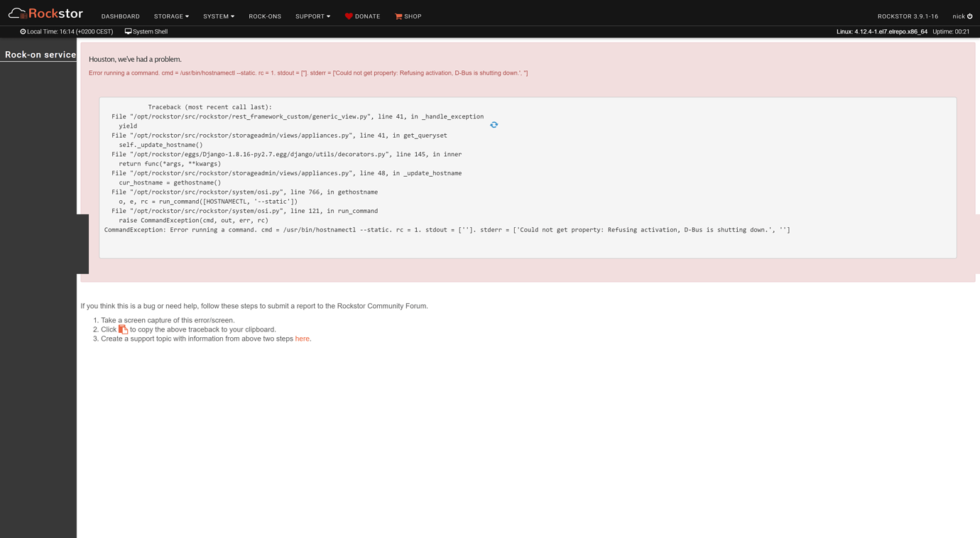
Task: Open the Storage dropdown menu
Action: pos(171,16)
